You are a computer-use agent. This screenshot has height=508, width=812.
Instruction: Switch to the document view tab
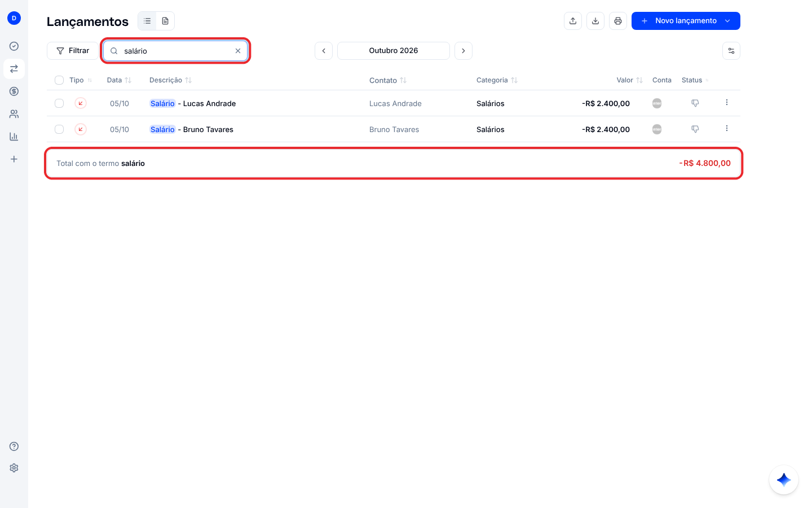pos(165,21)
